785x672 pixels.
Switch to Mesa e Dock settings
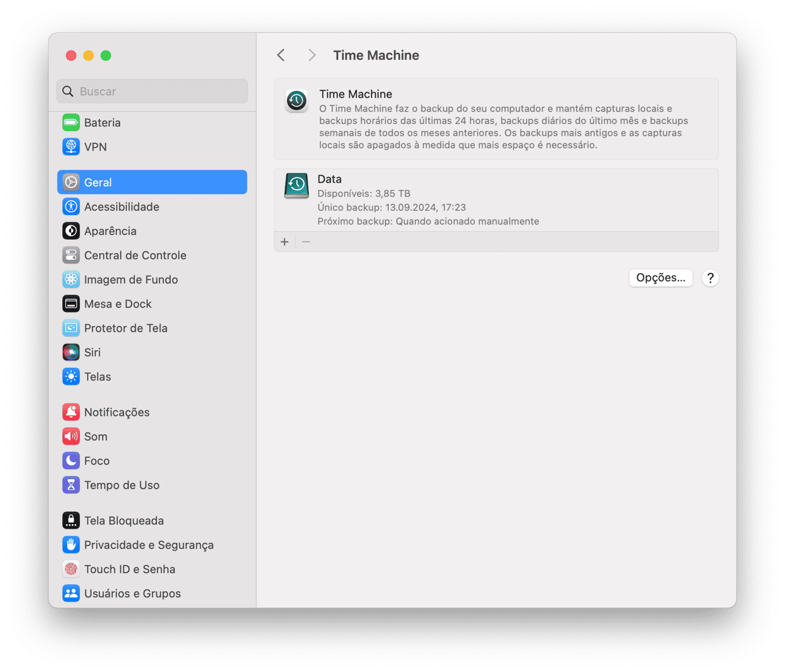pos(117,304)
